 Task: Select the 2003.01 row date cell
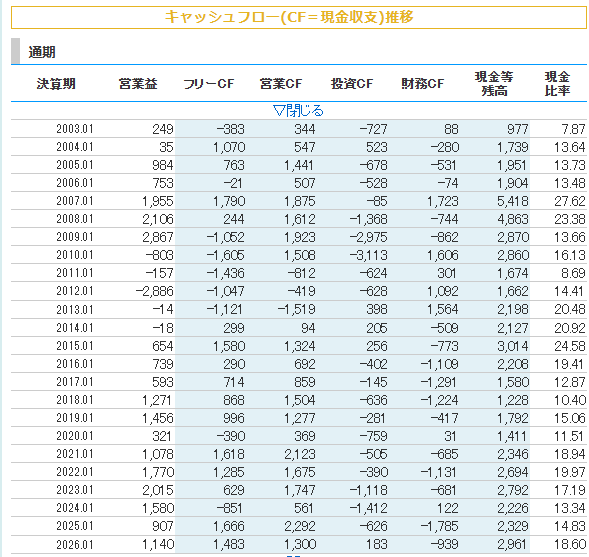click(74, 129)
